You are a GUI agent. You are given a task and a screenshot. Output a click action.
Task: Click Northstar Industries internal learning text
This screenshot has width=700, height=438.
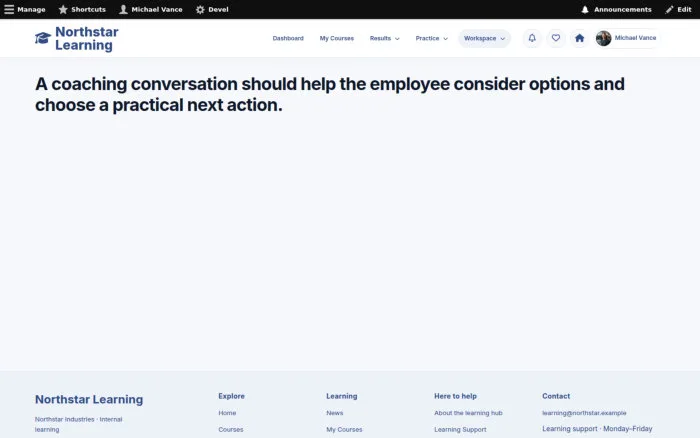(79, 424)
